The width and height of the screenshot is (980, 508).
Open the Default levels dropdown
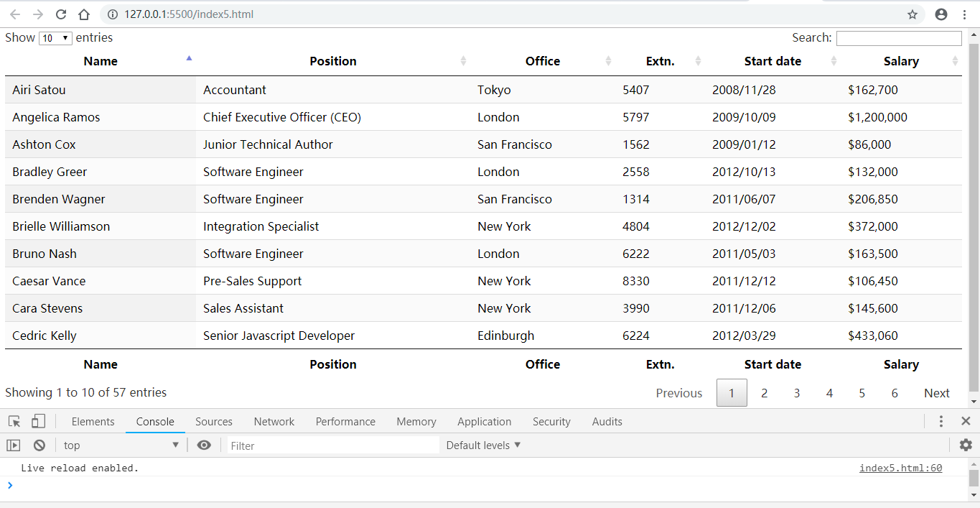482,445
